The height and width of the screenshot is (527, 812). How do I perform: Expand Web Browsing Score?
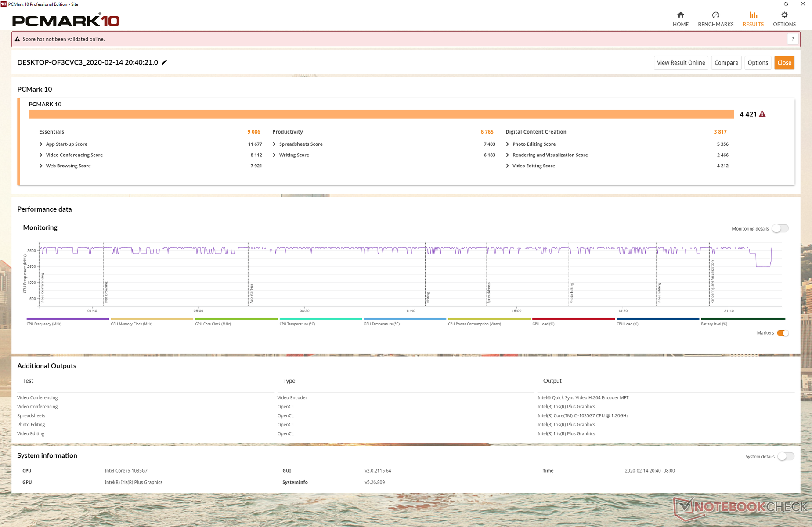tap(41, 166)
